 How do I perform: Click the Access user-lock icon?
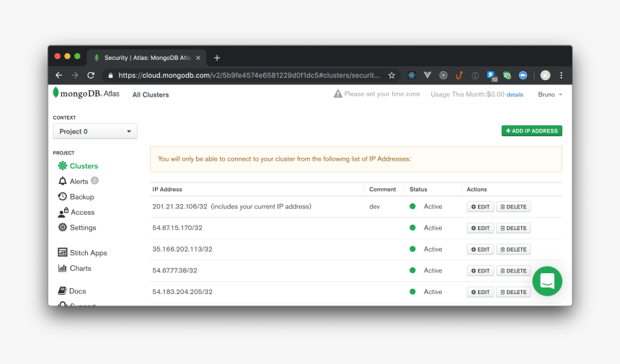pos(63,212)
